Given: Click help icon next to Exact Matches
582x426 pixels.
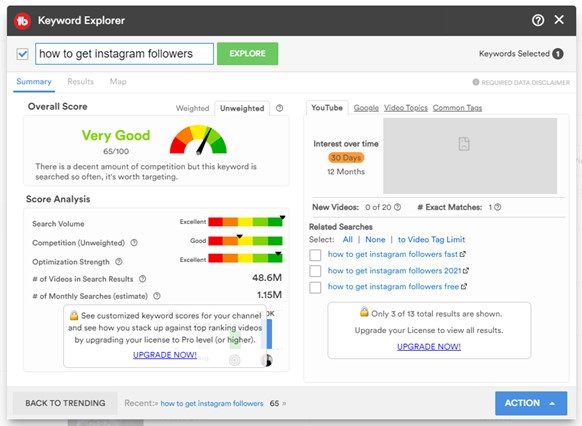Looking at the screenshot, I should (498, 207).
